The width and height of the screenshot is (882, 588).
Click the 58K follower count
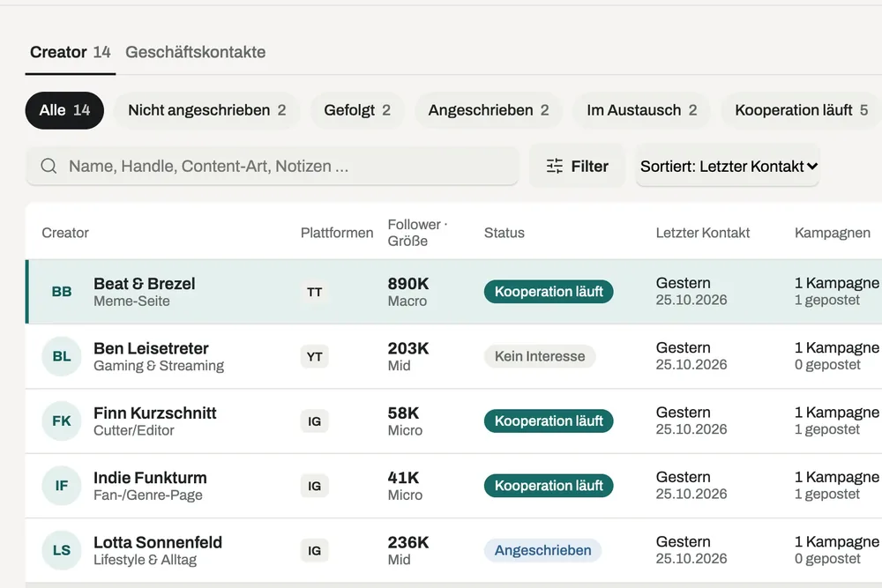click(x=403, y=413)
